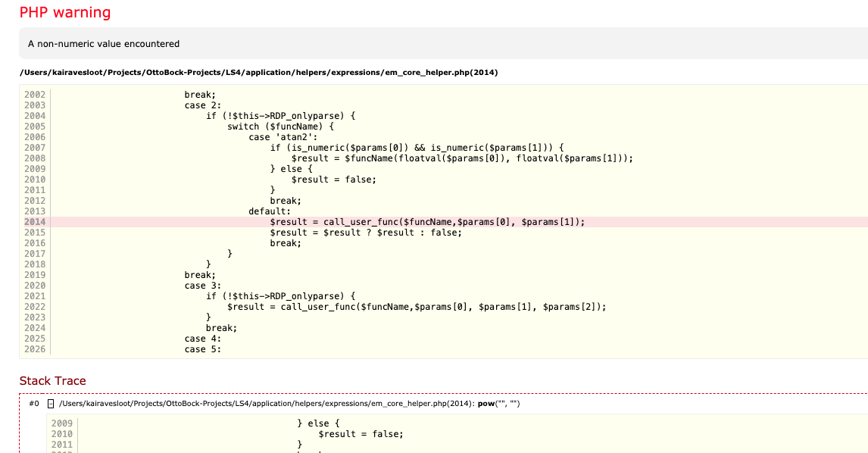Viewport: 868px width, 453px height.
Task: Click line number 2002 in the gutter
Action: [x=35, y=95]
